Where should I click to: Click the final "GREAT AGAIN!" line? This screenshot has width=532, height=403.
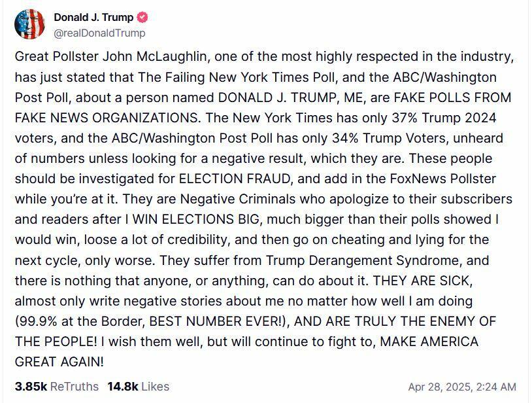[x=59, y=362]
